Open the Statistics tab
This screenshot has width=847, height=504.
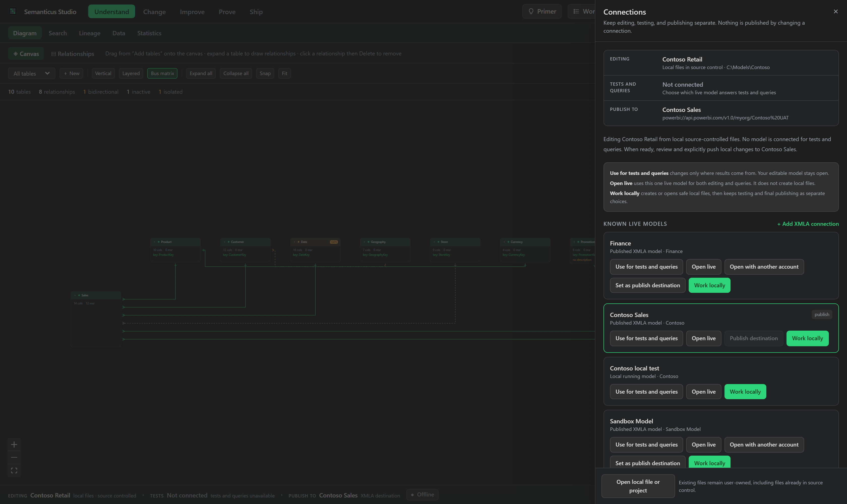[149, 33]
